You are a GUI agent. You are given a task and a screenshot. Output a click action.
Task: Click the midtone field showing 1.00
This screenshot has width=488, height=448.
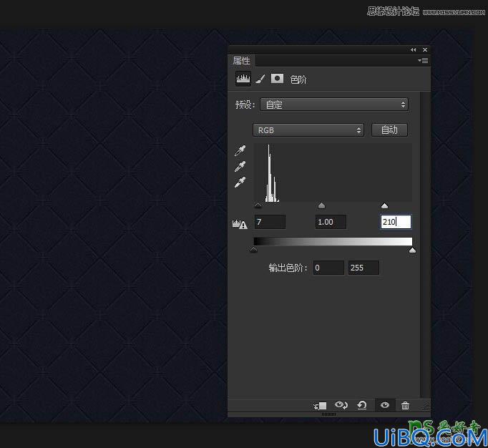(331, 222)
